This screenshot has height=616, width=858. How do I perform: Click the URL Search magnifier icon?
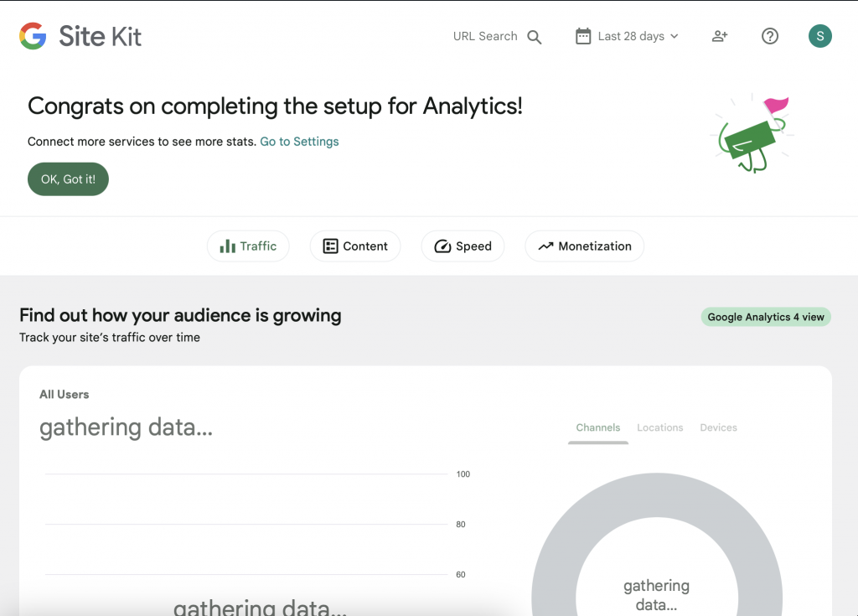click(535, 37)
